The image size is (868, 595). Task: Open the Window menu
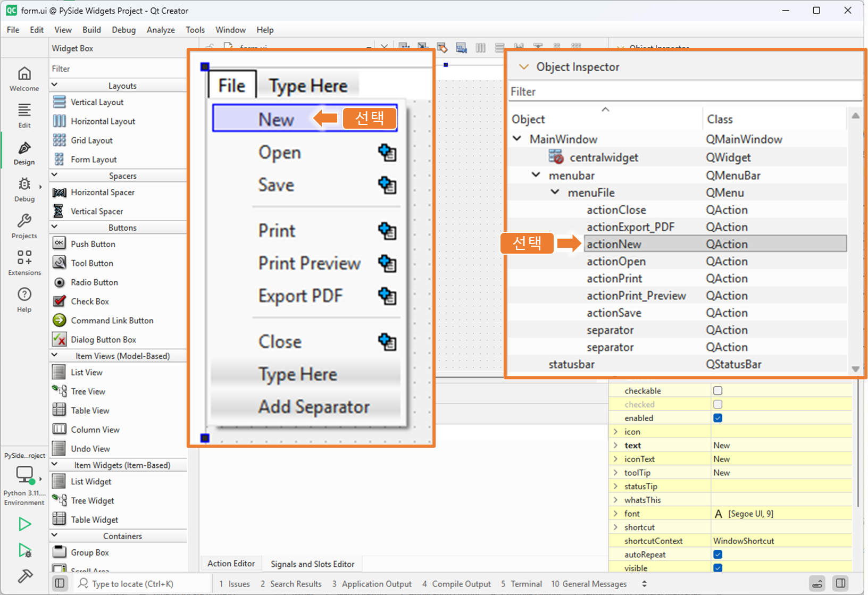click(230, 30)
